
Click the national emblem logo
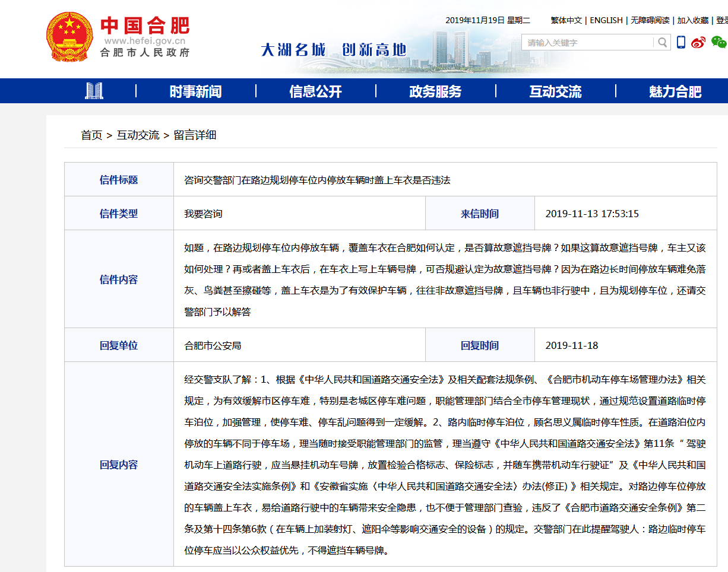pos(70,36)
